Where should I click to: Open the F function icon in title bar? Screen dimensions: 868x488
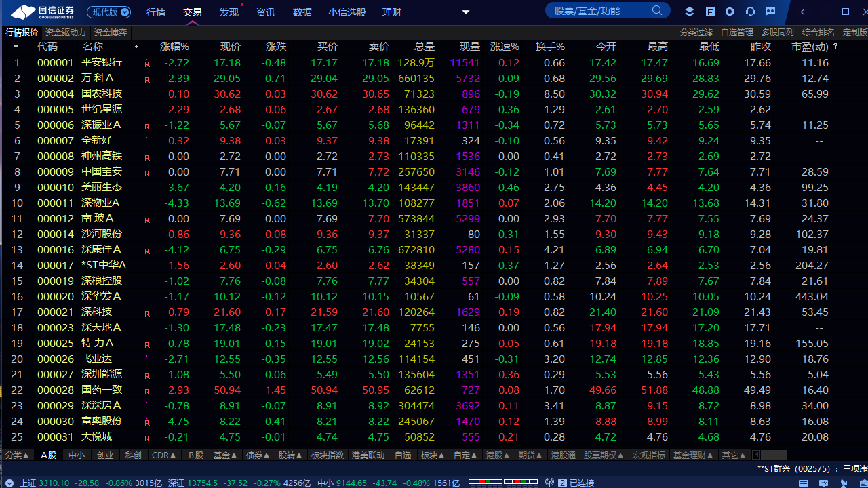[x=710, y=12]
